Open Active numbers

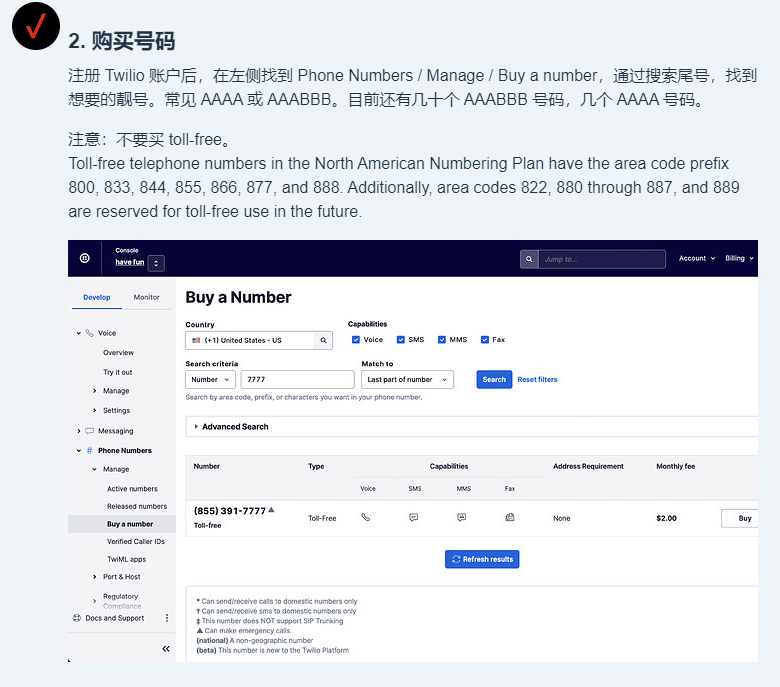pos(132,489)
